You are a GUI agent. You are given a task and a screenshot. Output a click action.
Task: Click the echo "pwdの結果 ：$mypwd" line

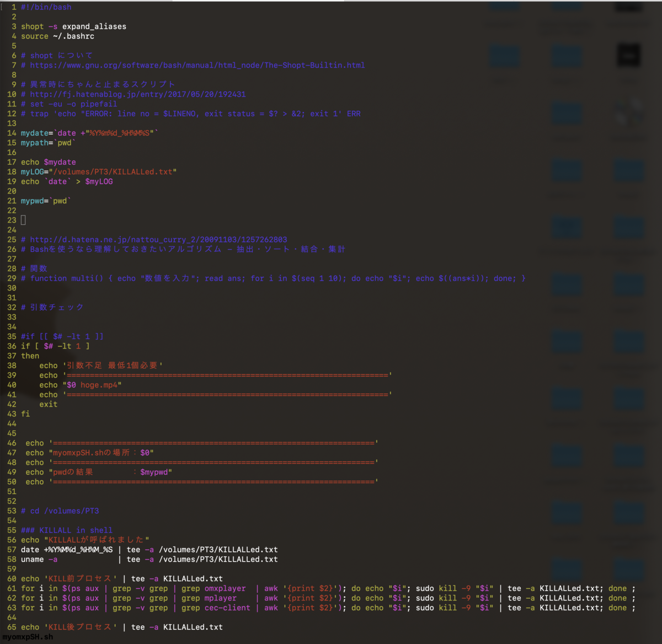pos(99,472)
